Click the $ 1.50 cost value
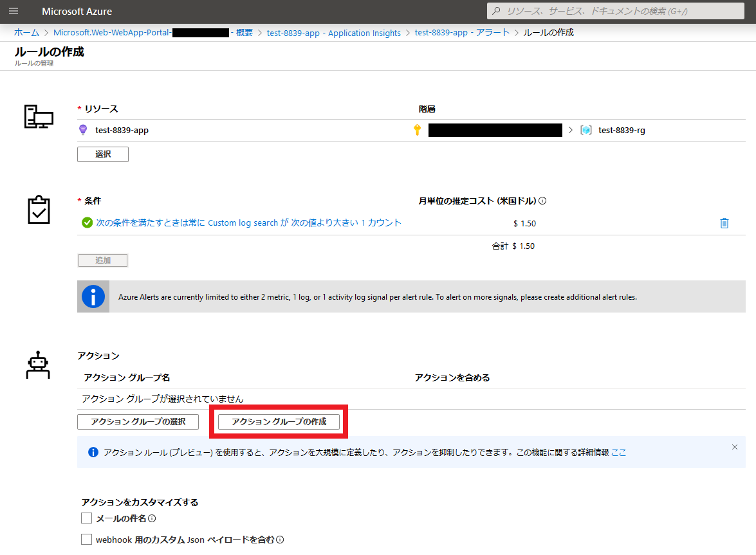 click(524, 224)
